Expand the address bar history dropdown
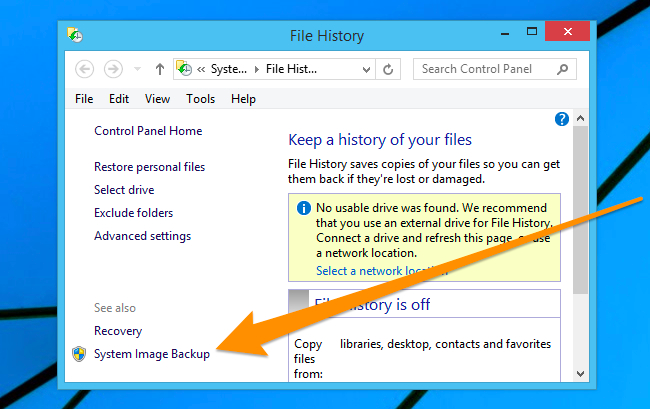650x409 pixels. pyautogui.click(x=365, y=69)
